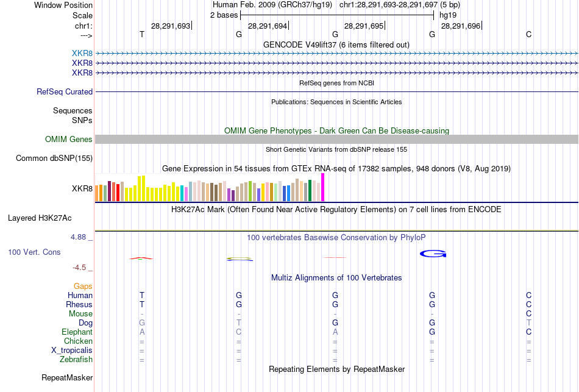Click the 2 bases scale label
Viewport: 579px width, 392px height.
click(224, 15)
